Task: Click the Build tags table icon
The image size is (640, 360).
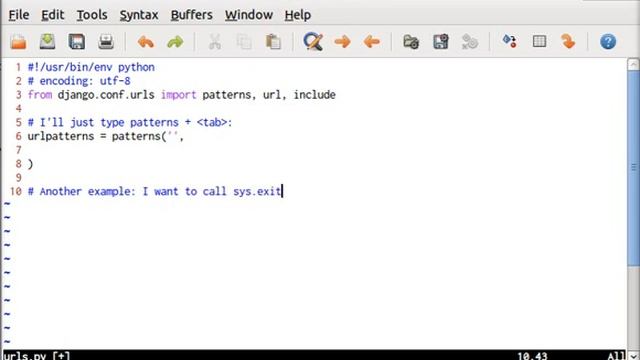Action: [x=539, y=41]
